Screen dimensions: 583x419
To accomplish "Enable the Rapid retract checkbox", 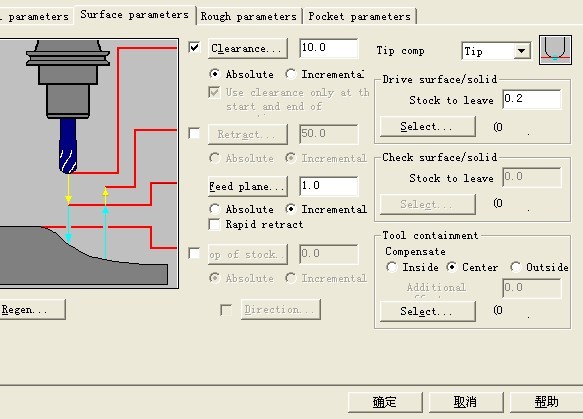I will 214,224.
